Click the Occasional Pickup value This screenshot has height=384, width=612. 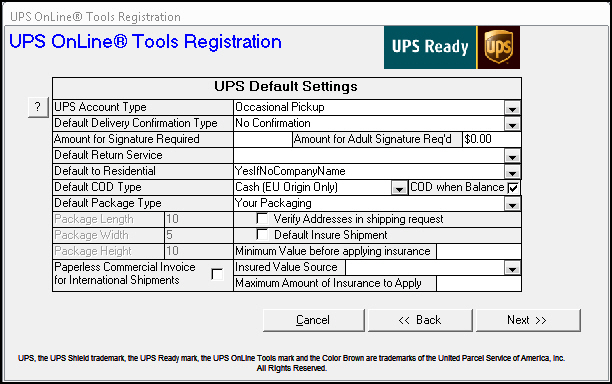280,107
